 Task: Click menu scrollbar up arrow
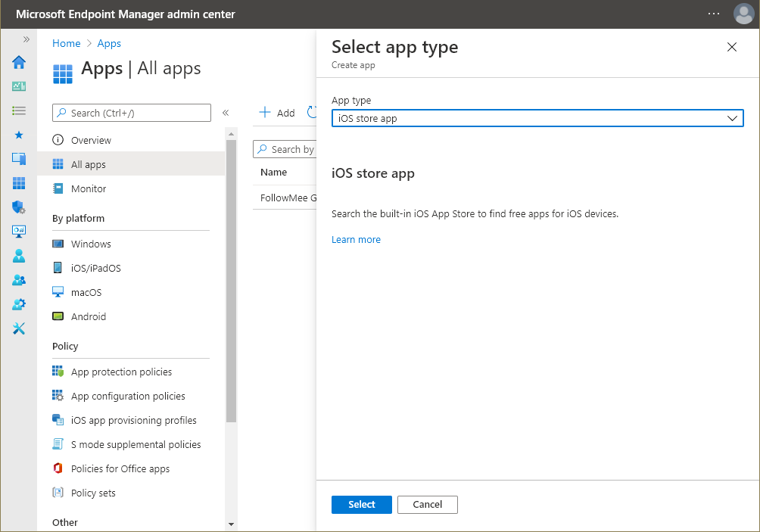231,134
